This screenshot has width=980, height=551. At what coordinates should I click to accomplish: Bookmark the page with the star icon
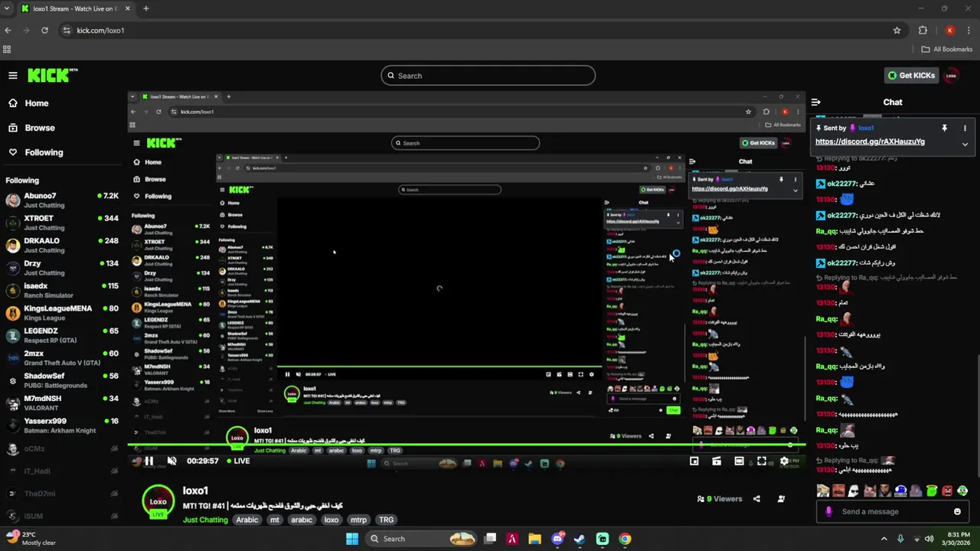tap(897, 31)
